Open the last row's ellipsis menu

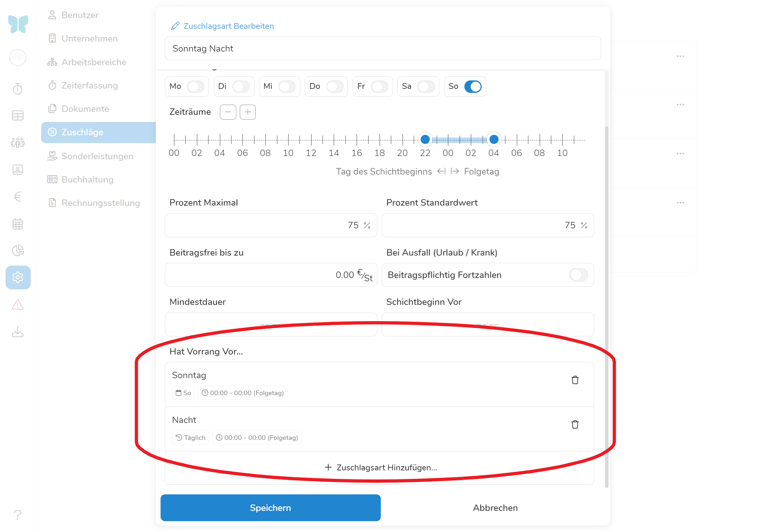pos(680,202)
